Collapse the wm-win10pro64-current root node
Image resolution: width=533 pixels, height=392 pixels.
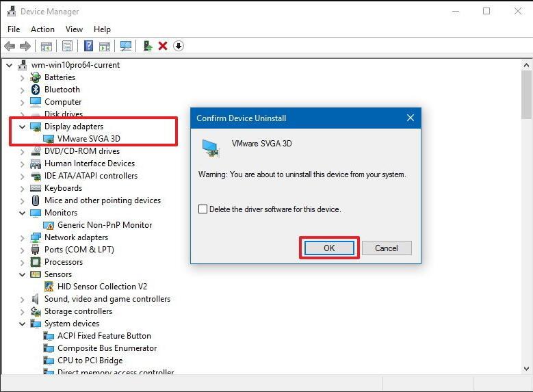(x=9, y=65)
